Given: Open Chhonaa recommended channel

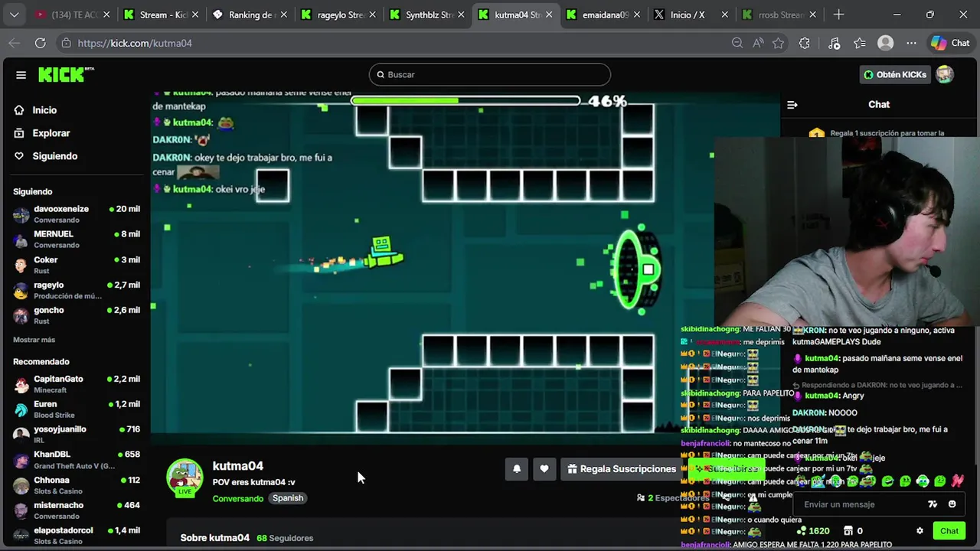Looking at the screenshot, I should (76, 485).
